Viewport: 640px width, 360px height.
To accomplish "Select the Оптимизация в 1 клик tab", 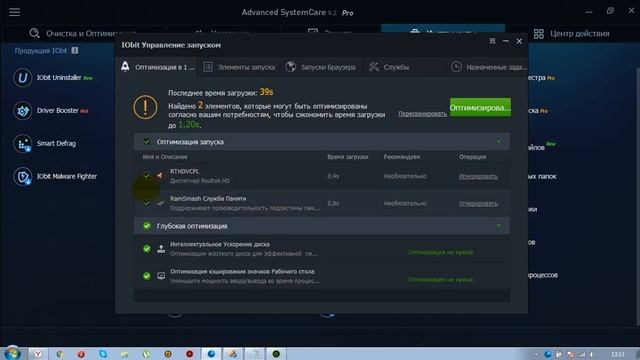I will (157, 67).
